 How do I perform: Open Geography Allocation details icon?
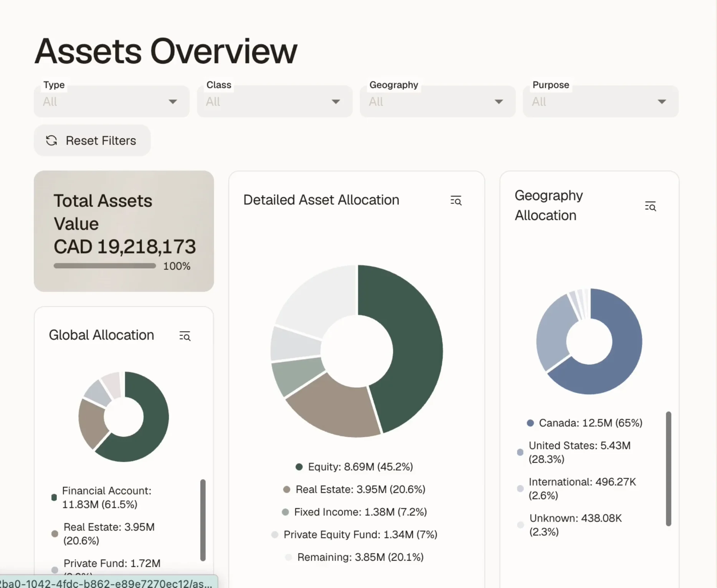650,206
